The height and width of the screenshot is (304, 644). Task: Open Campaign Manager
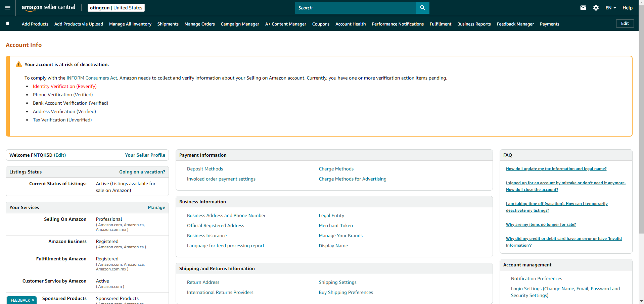coord(240,24)
